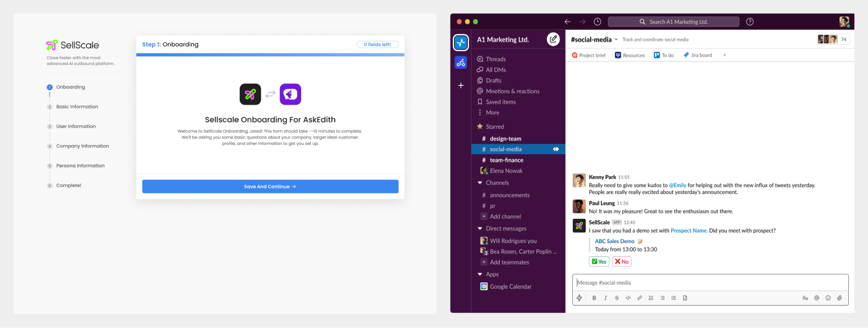
Task: Click the SellScale app icon in onboarding
Action: [x=250, y=94]
